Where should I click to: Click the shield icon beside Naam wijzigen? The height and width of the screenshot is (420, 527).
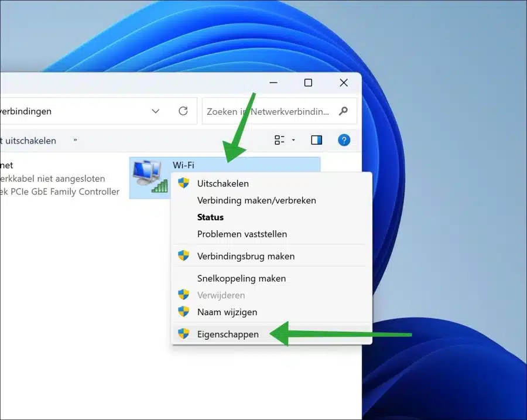(x=183, y=312)
